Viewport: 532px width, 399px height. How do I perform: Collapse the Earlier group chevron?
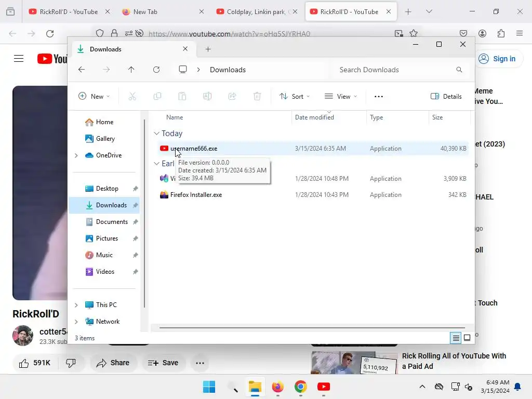click(x=156, y=164)
